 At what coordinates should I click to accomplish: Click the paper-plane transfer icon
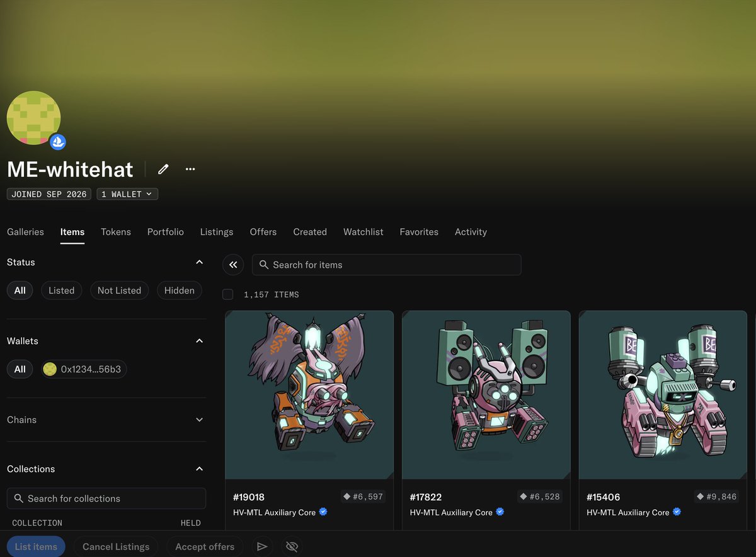[263, 546]
